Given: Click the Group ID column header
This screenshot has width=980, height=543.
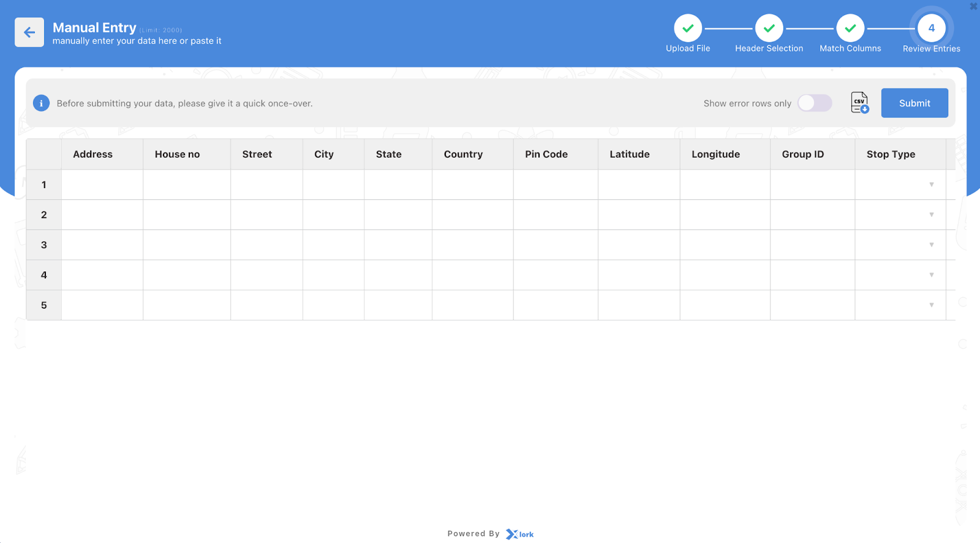Looking at the screenshot, I should click(x=813, y=154).
